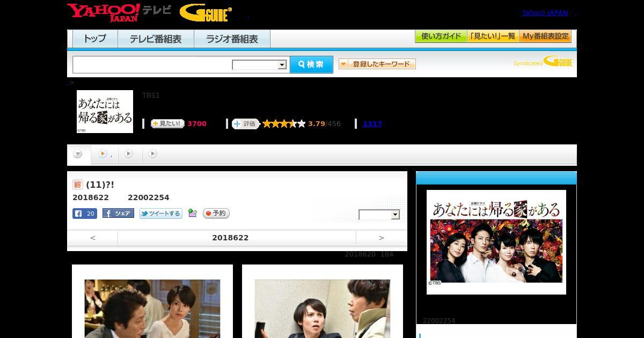The width and height of the screenshot is (644, 338).
Task: Expand the dropdown beside 予約
Action: coord(379,215)
